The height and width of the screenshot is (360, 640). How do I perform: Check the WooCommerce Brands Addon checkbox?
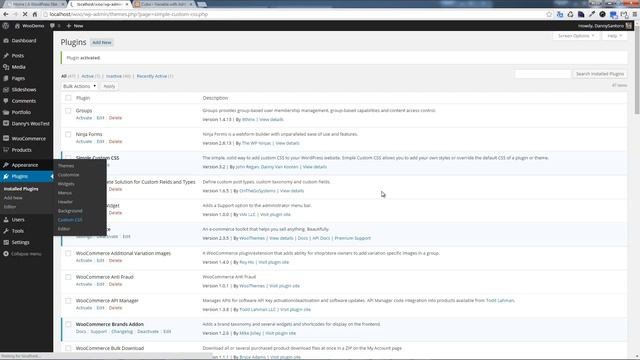point(68,324)
